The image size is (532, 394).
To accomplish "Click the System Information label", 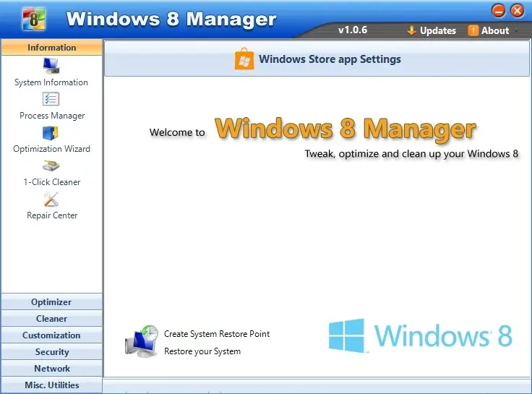I will point(51,82).
